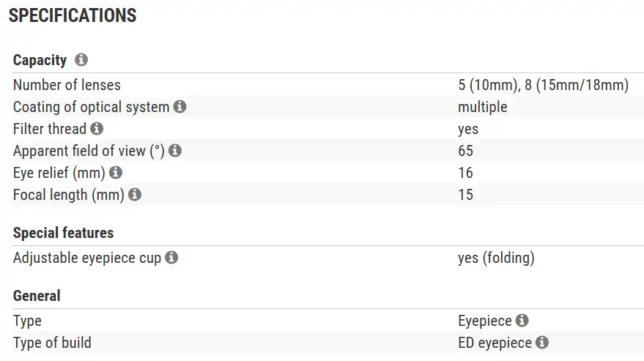
Task: Click Adjustable eyepiece cup info icon
Action: tap(171, 258)
